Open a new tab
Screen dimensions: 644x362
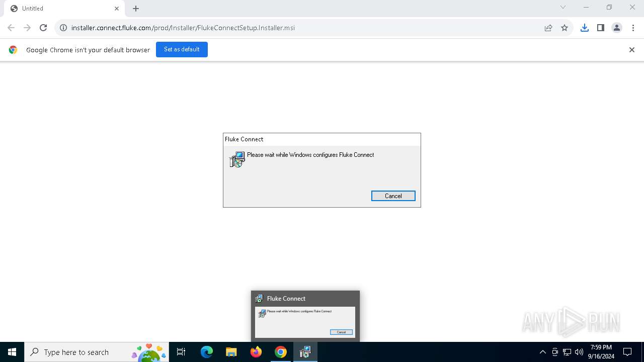136,9
